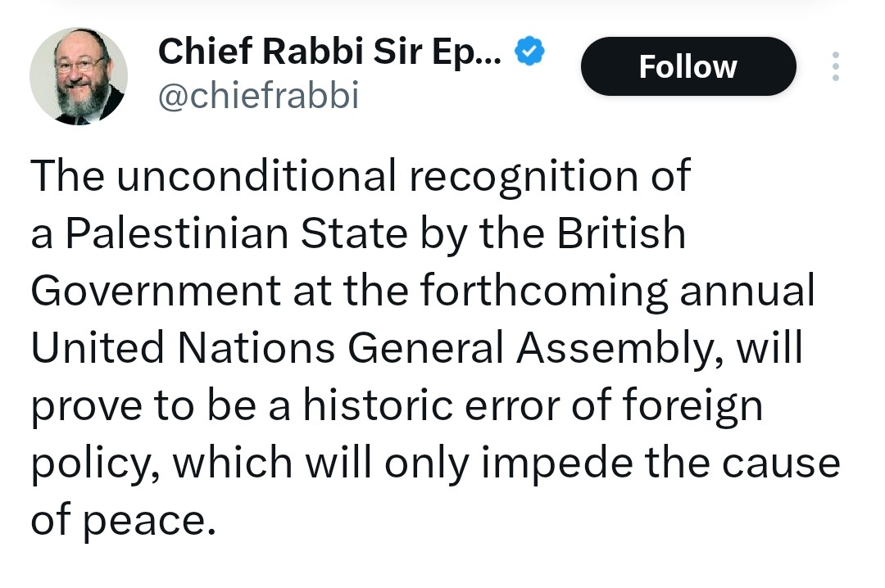Viewport: 885px width, 588px height.
Task: Click the final words "of peace."
Action: pos(123,522)
